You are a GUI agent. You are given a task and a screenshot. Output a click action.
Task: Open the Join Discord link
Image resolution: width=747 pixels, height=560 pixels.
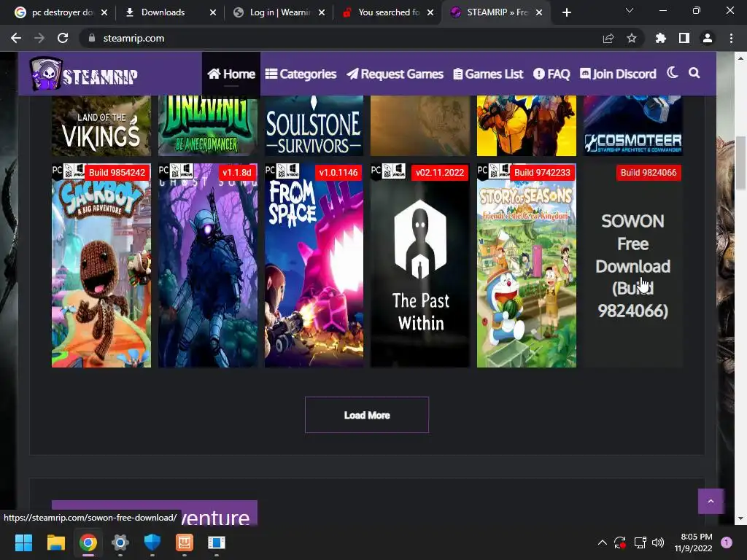618,74
